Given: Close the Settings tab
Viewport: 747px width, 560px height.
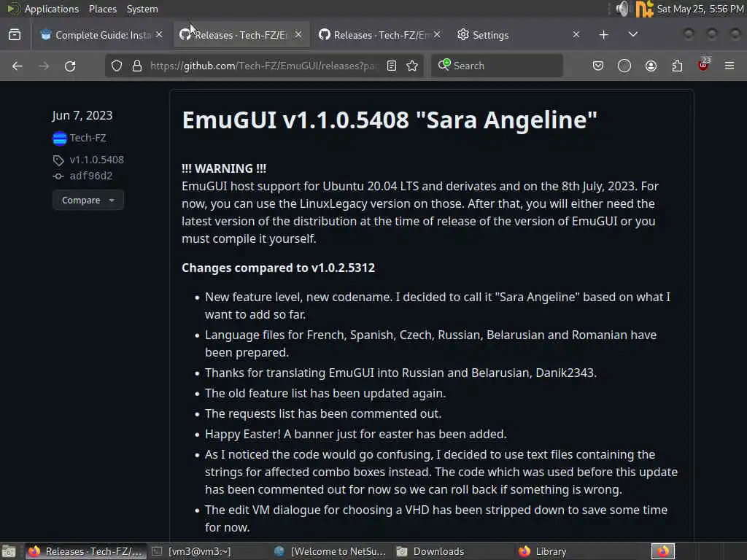Looking at the screenshot, I should tap(576, 35).
